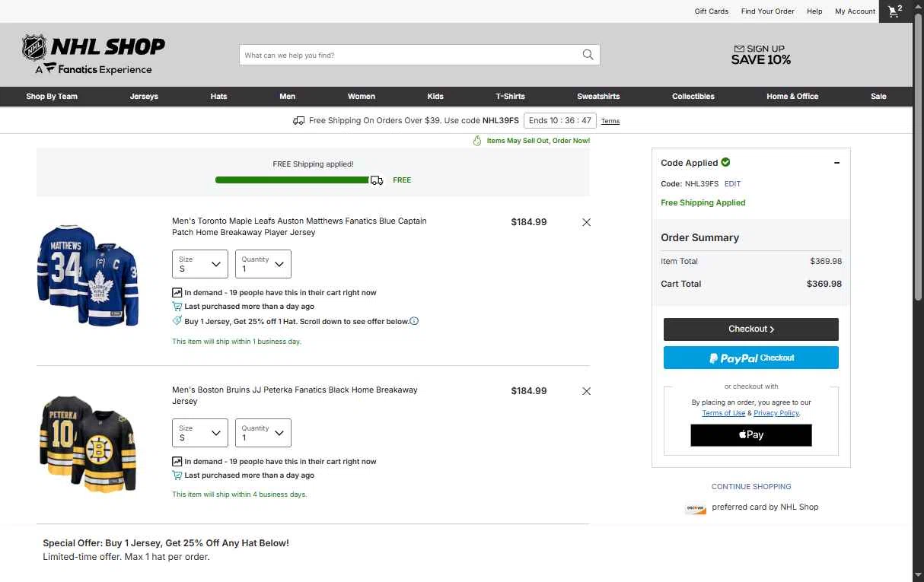The width and height of the screenshot is (924, 582).
Task: Open the Men menu
Action: [x=288, y=97]
